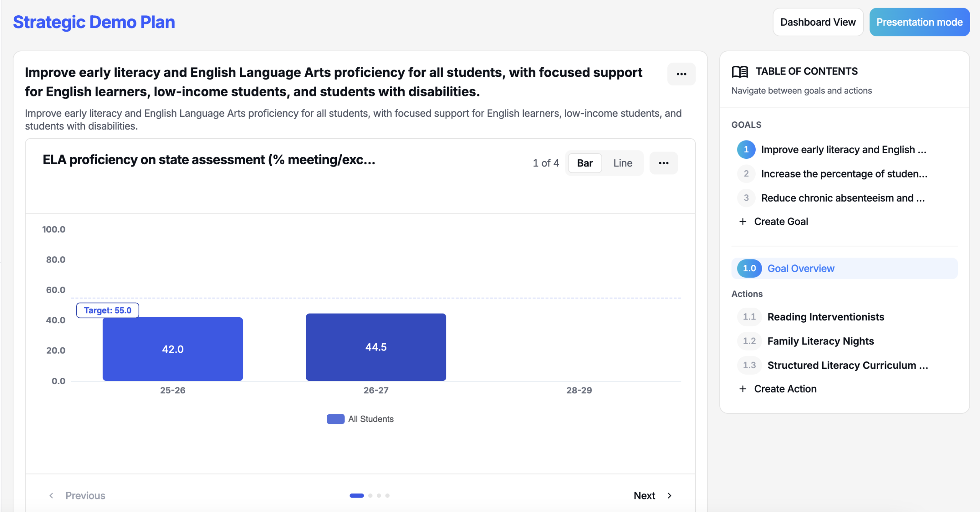
Task: Click the plus icon beside Create Goal
Action: (743, 222)
